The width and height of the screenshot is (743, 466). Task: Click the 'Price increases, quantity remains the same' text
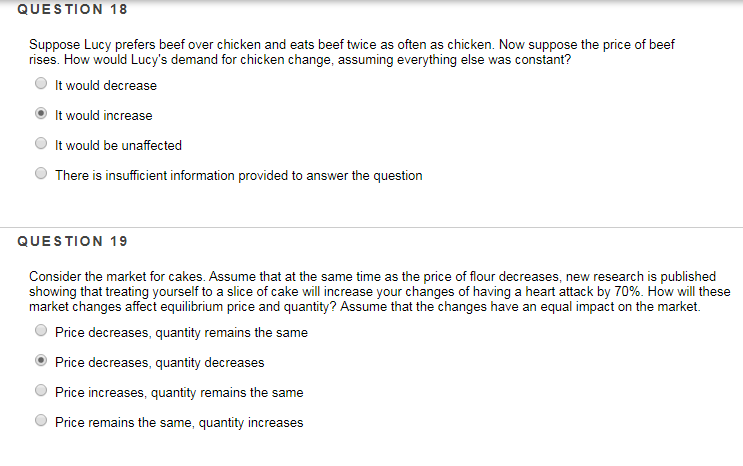(x=179, y=393)
